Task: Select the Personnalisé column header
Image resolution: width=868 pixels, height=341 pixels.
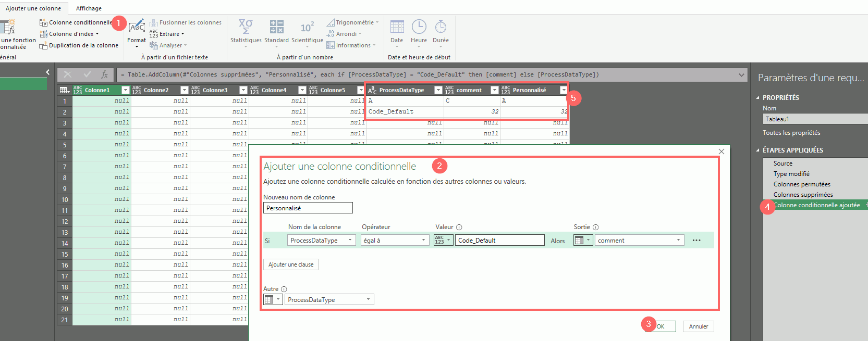Action: coord(530,90)
